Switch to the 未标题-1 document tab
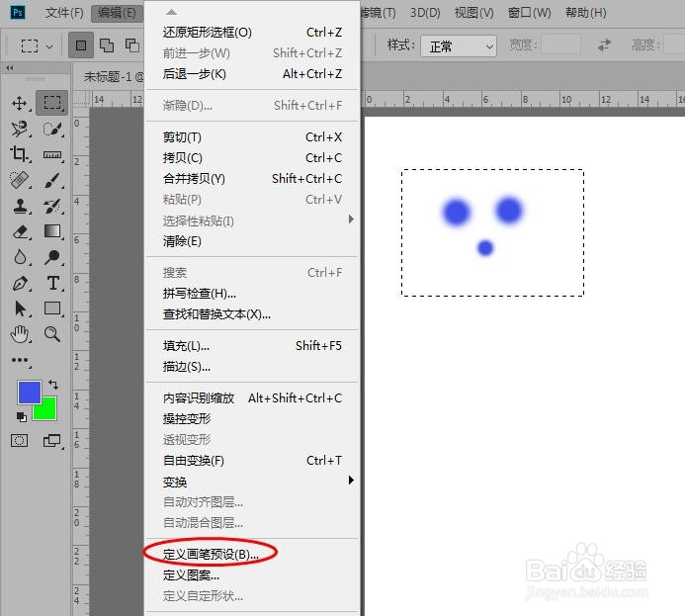685x616 pixels. click(x=114, y=77)
